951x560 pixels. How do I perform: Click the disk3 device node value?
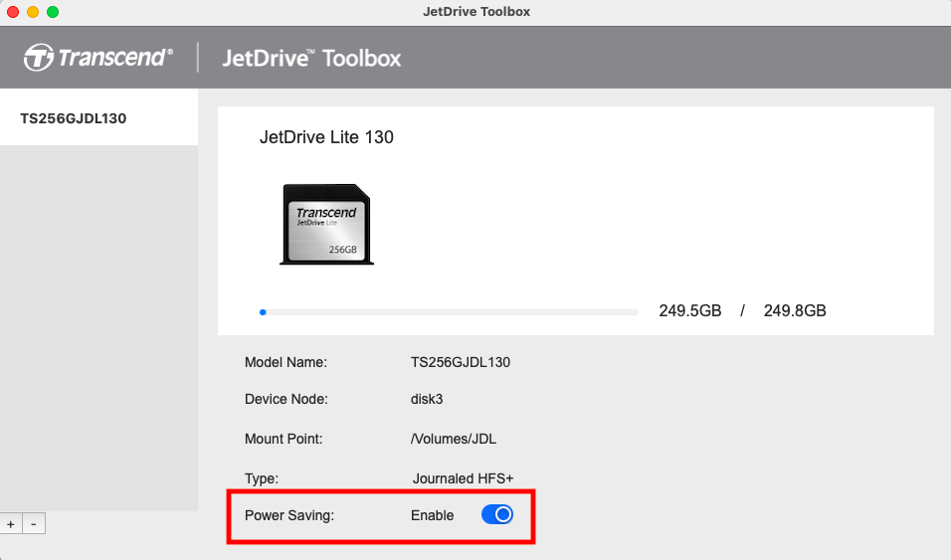click(x=427, y=399)
